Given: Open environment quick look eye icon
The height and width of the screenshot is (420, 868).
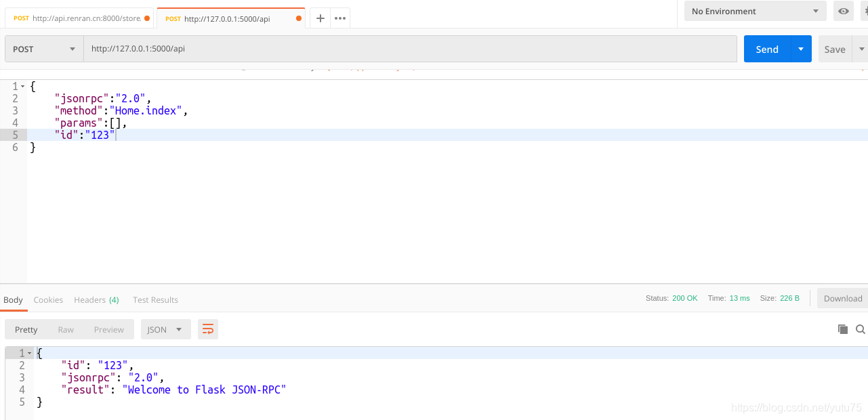Looking at the screenshot, I should point(843,12).
